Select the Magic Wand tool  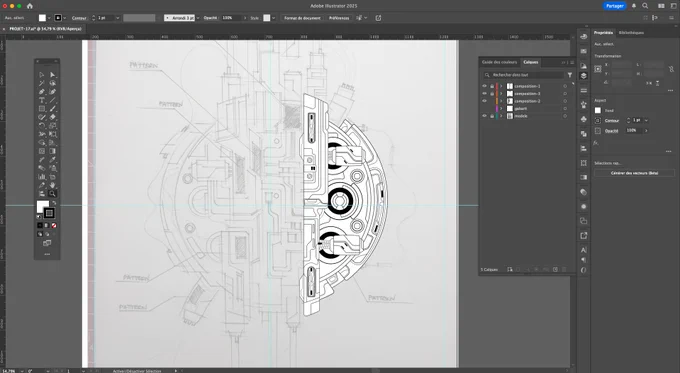point(42,83)
